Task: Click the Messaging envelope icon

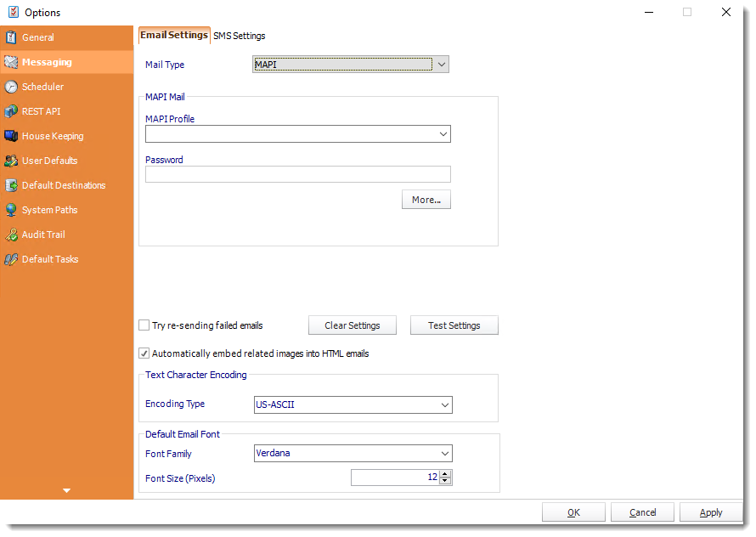Action: tap(11, 62)
